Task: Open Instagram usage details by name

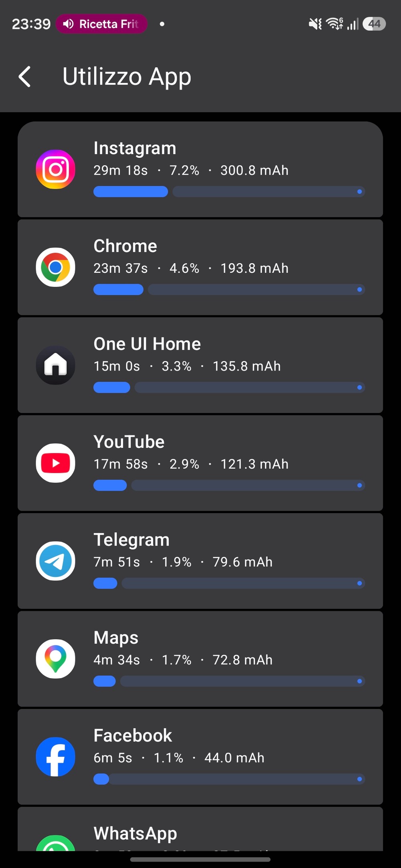Action: tap(135, 148)
